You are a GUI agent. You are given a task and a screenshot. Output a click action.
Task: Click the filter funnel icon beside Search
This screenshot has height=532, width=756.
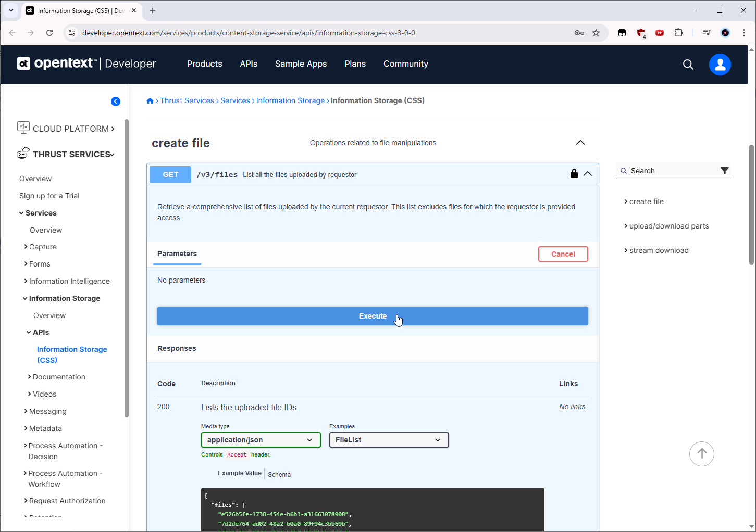click(x=724, y=171)
